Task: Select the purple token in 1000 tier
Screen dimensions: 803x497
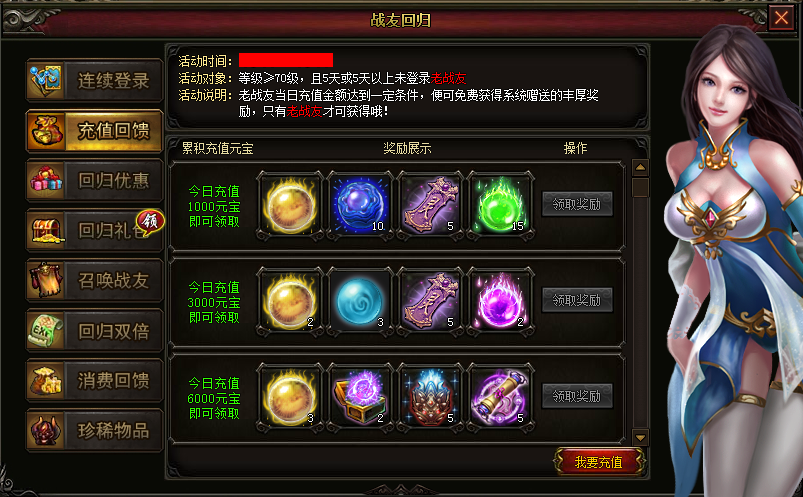Action: pos(430,205)
